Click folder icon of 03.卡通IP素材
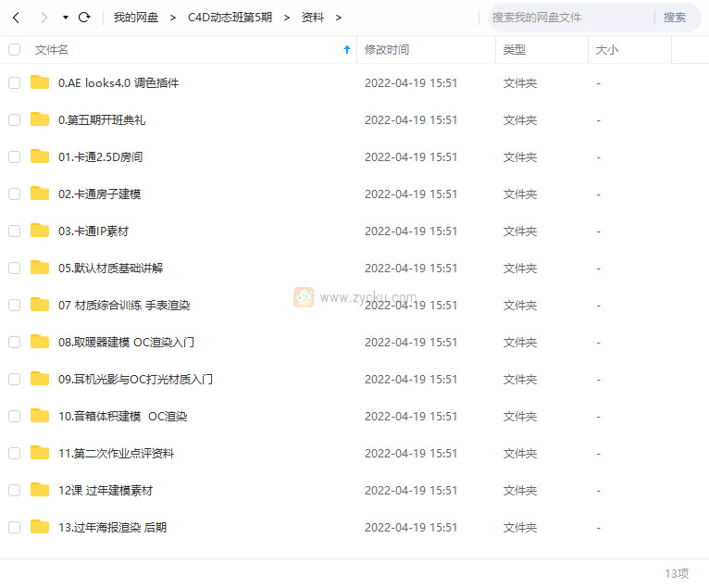The width and height of the screenshot is (709, 588). click(x=40, y=231)
